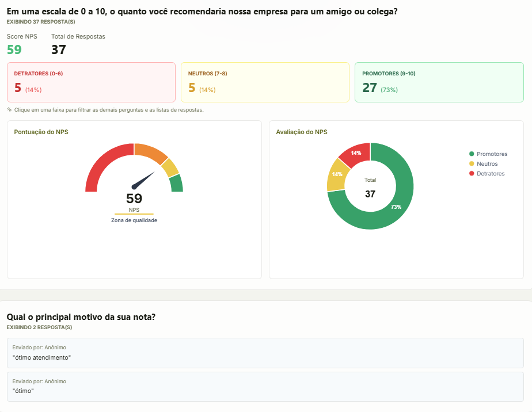Click the Zona de qualidade label

(x=134, y=220)
